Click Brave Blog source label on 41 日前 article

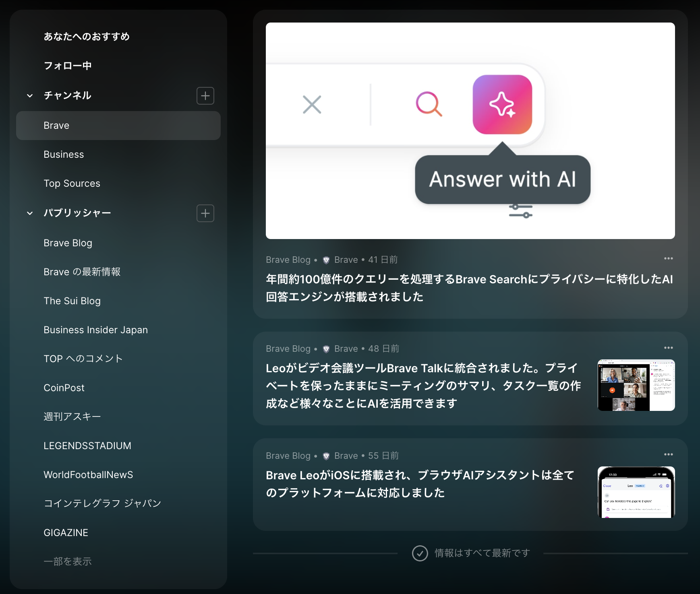pos(288,260)
